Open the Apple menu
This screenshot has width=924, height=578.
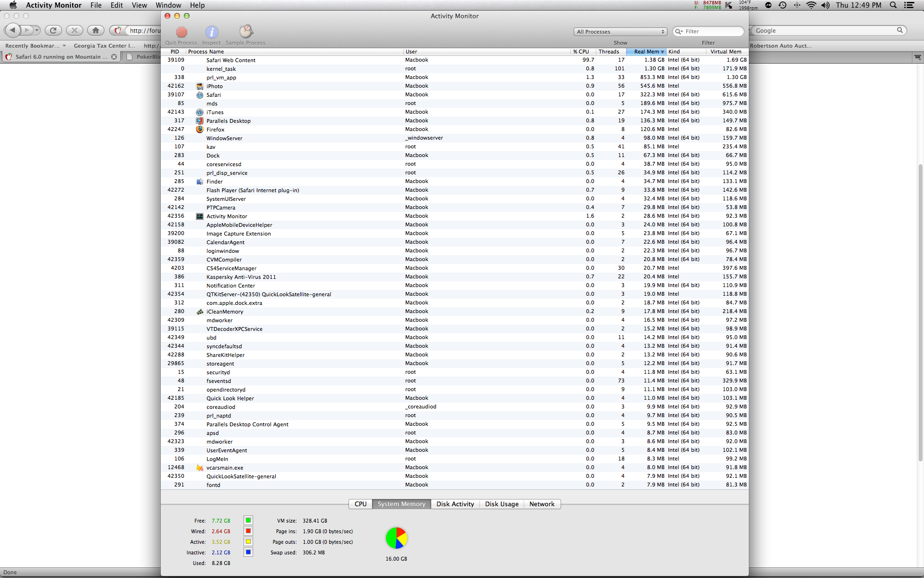[13, 5]
